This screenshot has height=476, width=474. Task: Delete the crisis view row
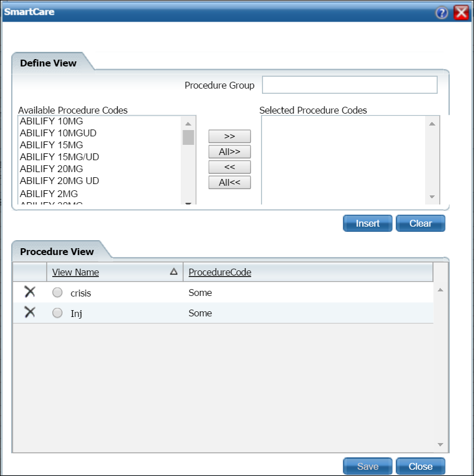coord(29,291)
